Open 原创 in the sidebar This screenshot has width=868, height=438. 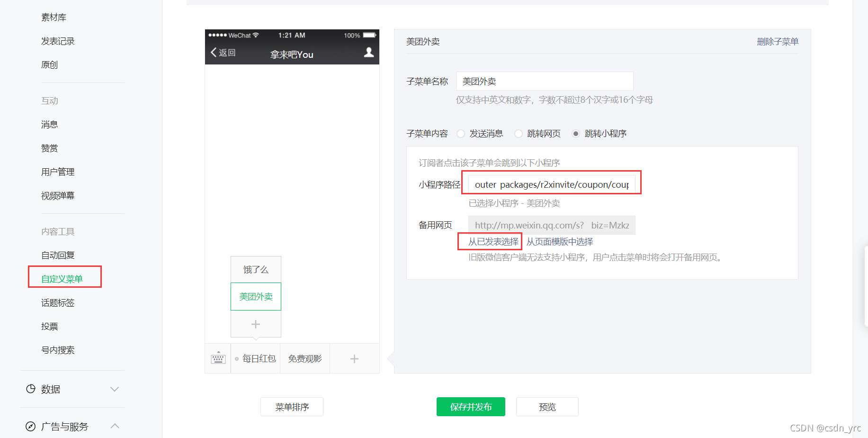point(49,65)
